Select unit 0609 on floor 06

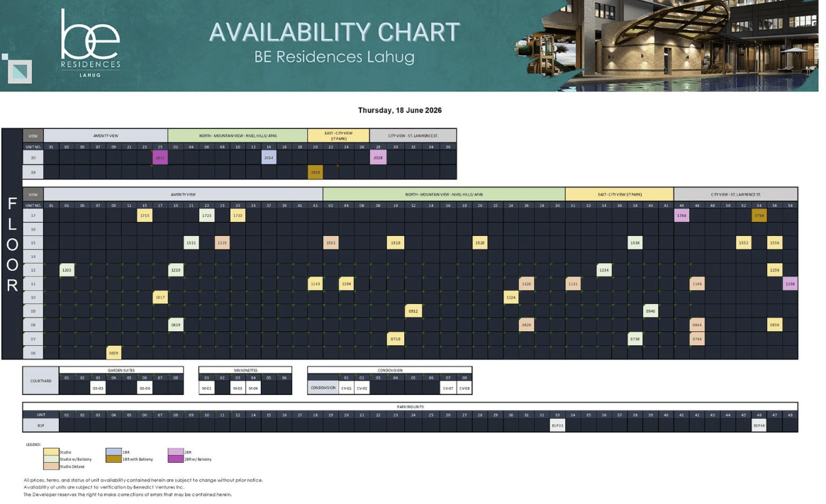pos(113,353)
